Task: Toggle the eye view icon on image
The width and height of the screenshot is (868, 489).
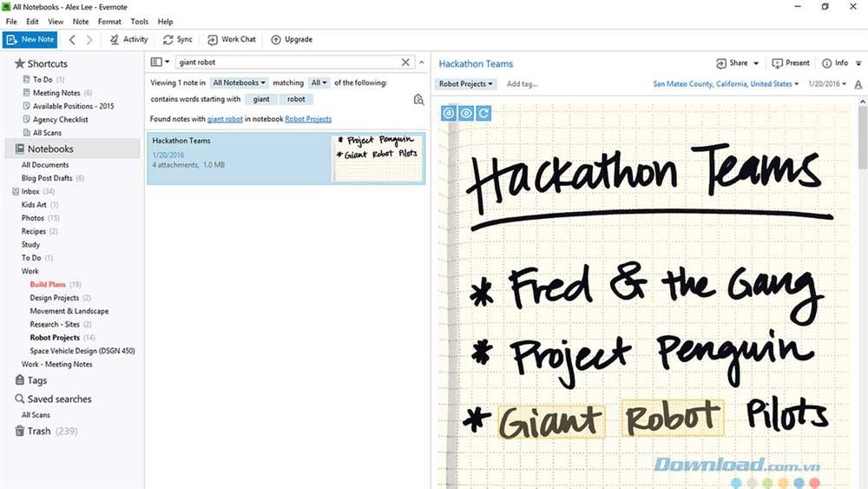Action: point(466,113)
